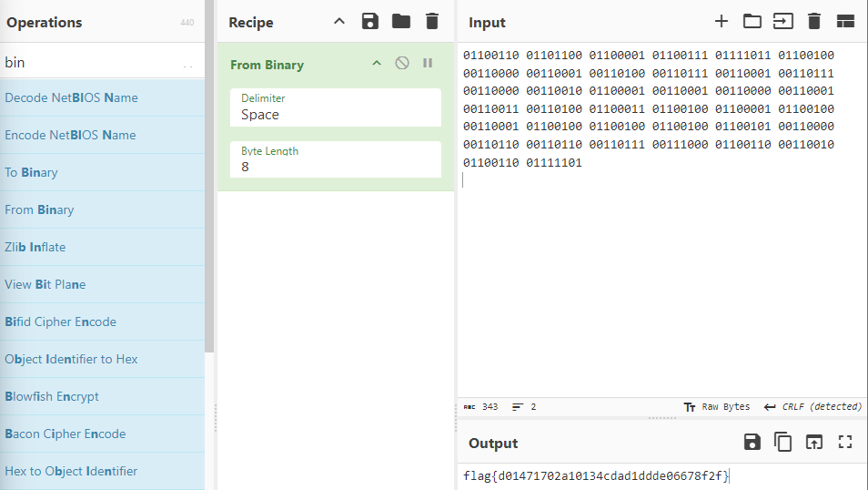This screenshot has width=868, height=490.
Task: Select Zlib Inflate operation
Action: click(x=103, y=247)
